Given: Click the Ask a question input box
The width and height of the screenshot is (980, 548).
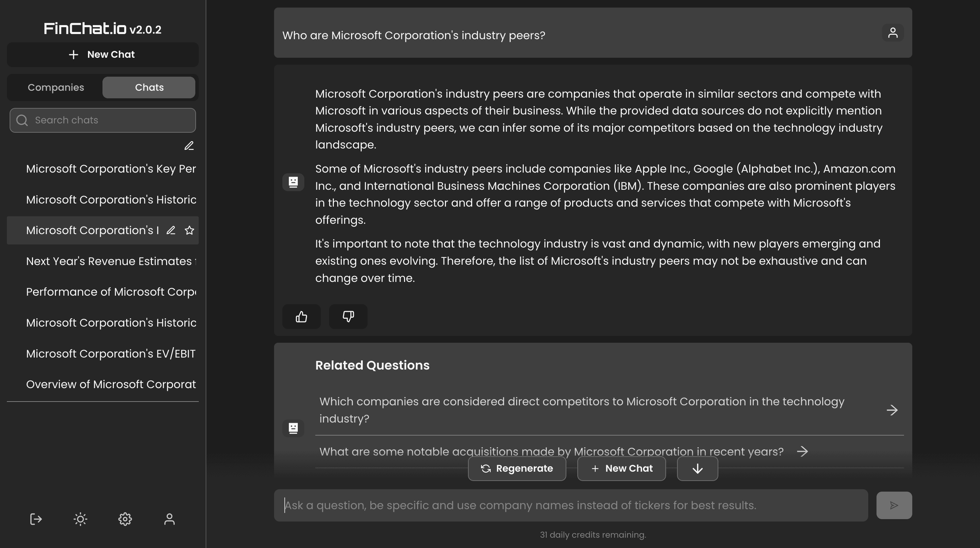Looking at the screenshot, I should pos(571,505).
